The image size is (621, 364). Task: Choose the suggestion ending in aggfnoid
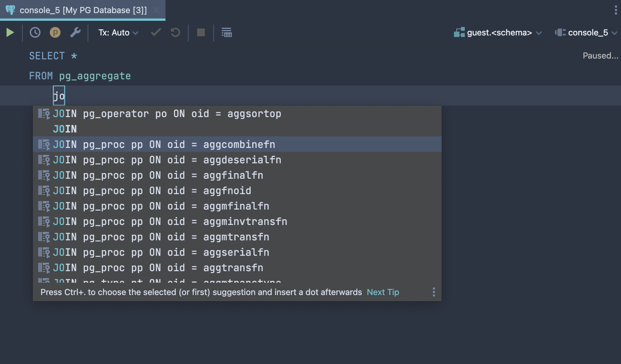[x=237, y=191]
